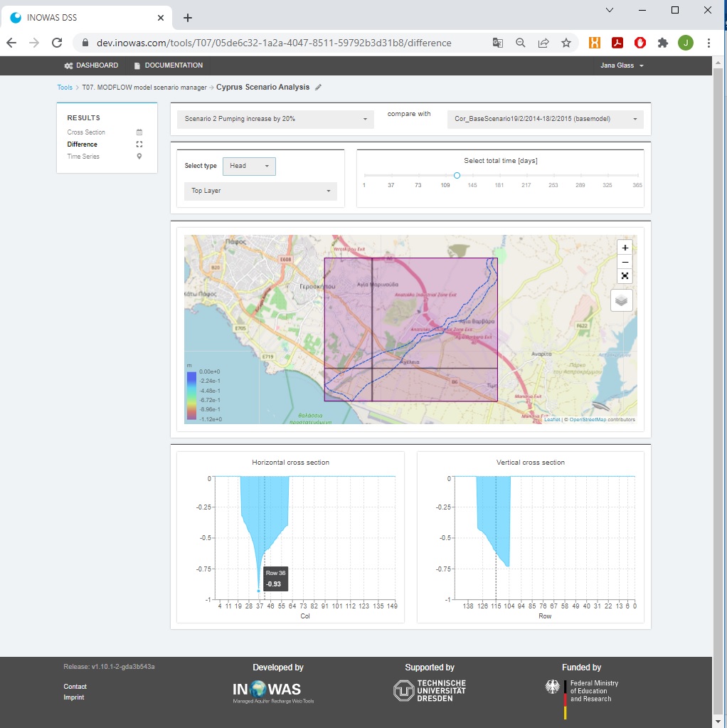Click inside the browser address bar

pyautogui.click(x=285, y=43)
